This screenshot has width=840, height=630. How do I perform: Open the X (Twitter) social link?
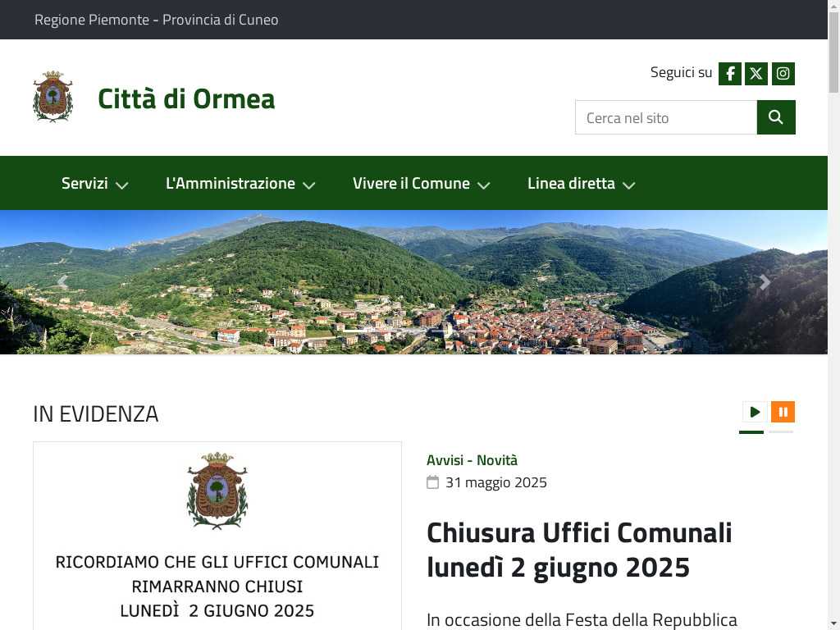pyautogui.click(x=756, y=73)
